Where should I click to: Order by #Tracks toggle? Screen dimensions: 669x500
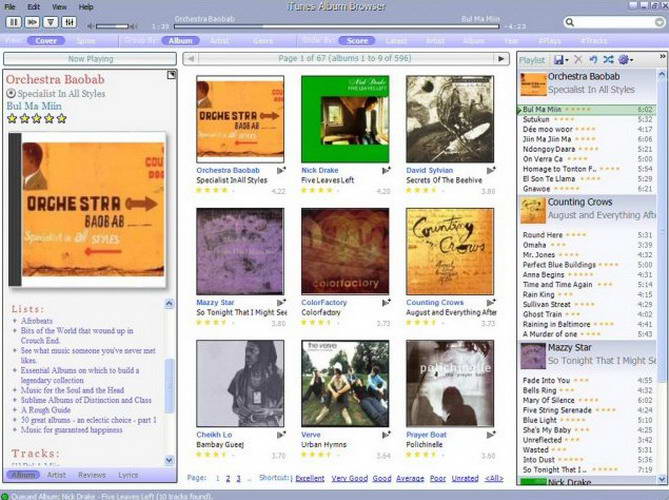pyautogui.click(x=594, y=41)
